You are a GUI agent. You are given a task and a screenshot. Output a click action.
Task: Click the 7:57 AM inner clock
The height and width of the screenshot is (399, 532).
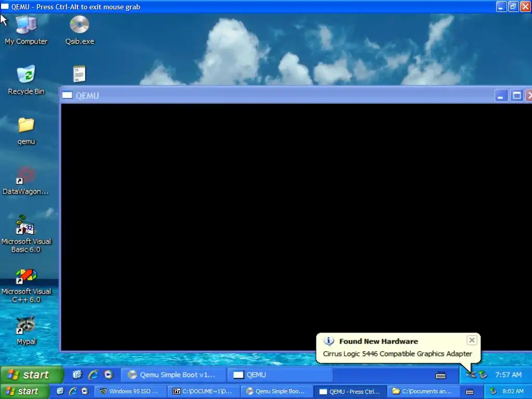click(508, 375)
